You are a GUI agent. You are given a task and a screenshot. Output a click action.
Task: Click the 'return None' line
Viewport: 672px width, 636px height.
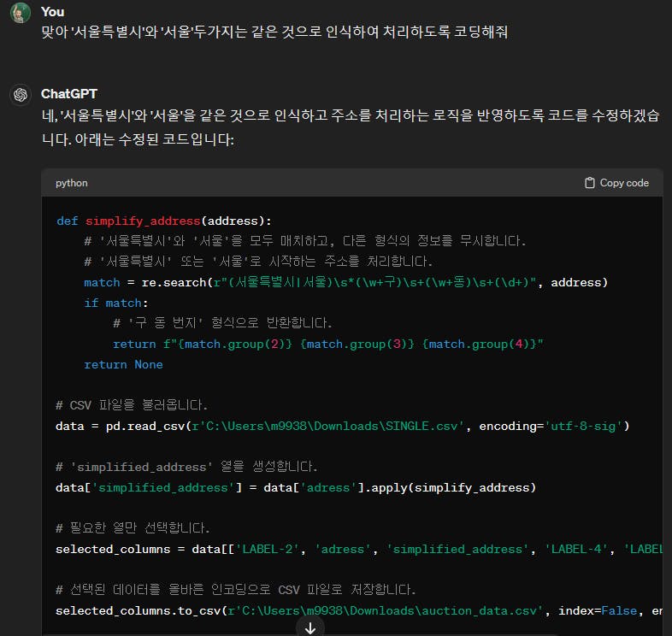click(x=123, y=365)
